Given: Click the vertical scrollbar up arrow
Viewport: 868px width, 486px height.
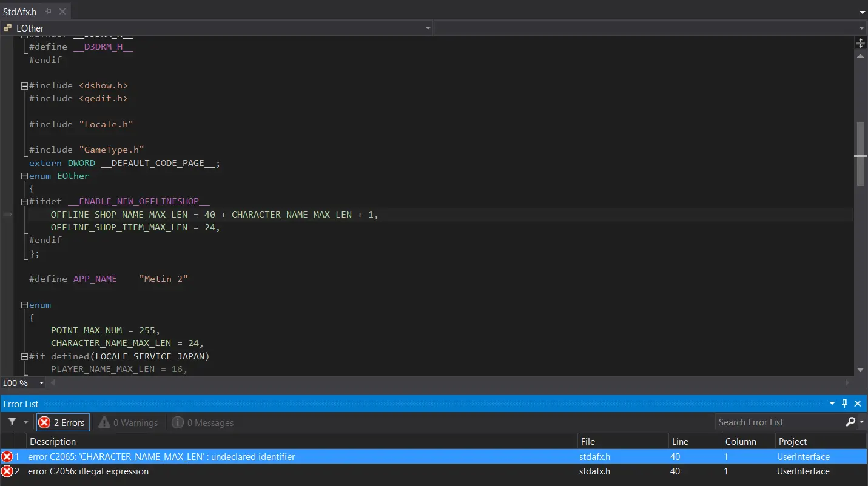Looking at the screenshot, I should click(x=860, y=55).
